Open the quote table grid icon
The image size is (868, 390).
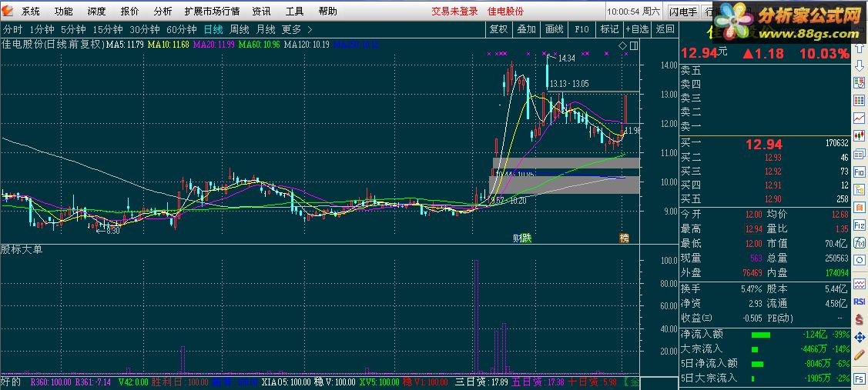click(x=860, y=100)
